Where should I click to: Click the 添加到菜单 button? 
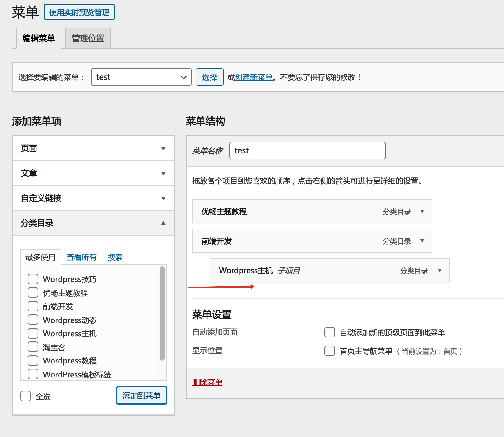(141, 395)
